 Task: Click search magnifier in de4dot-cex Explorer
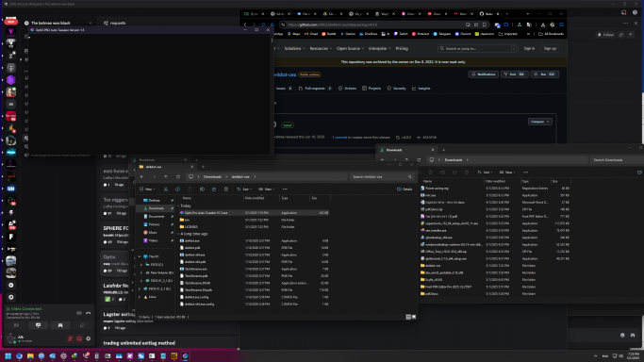click(409, 177)
